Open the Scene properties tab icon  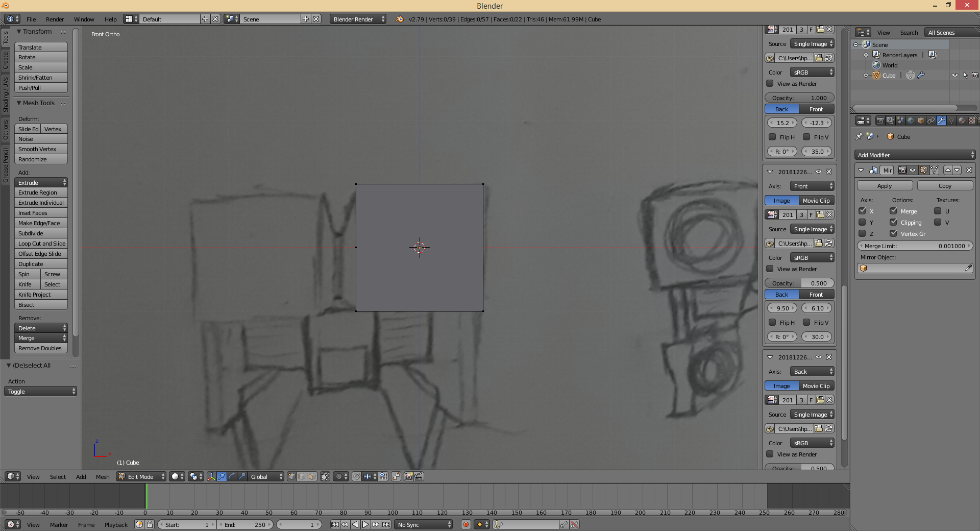tap(900, 120)
